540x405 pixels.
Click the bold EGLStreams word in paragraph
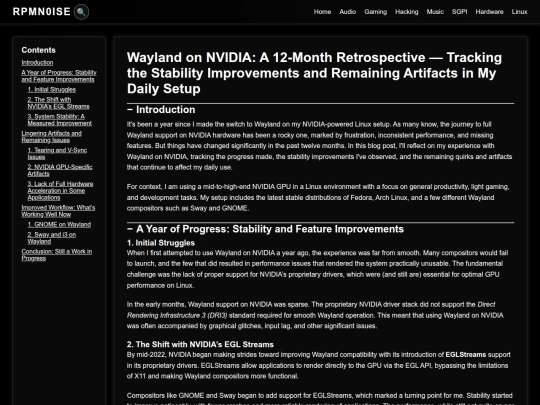tap(466, 355)
